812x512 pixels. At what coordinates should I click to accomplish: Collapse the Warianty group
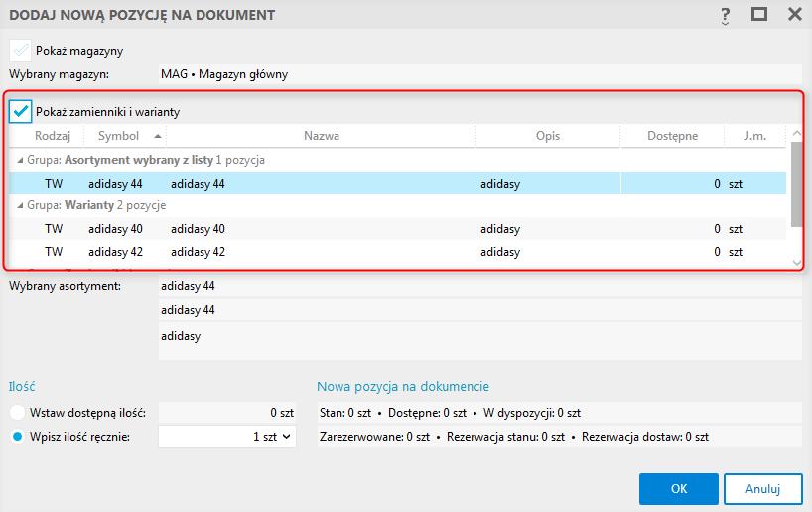[x=20, y=205]
